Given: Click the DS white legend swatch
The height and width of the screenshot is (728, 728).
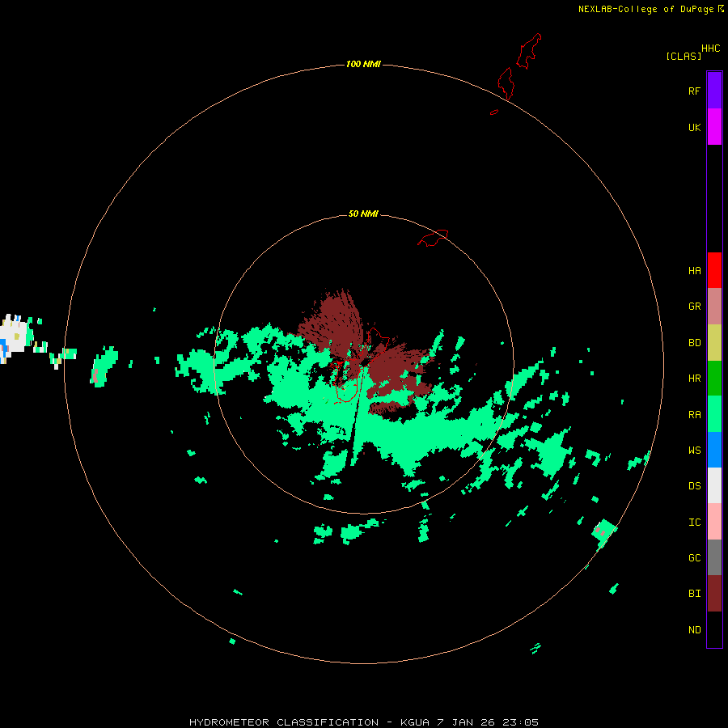Looking at the screenshot, I should point(714,485).
